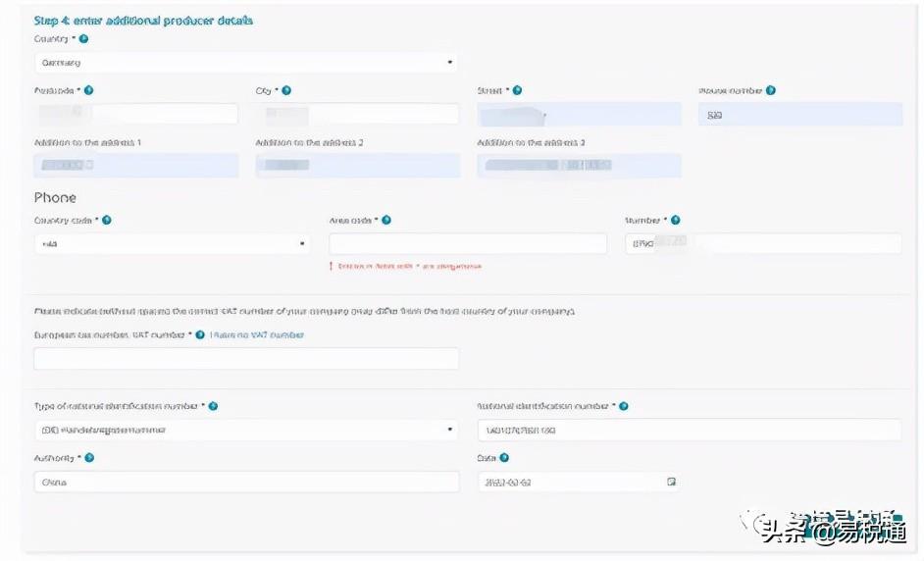Select the Postcode input field
The image size is (924, 561).
(135, 115)
